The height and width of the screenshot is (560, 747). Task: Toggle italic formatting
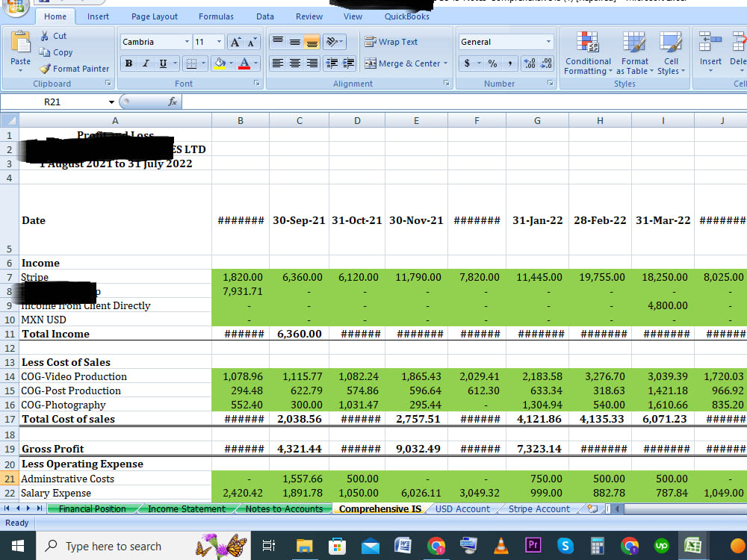coord(146,63)
